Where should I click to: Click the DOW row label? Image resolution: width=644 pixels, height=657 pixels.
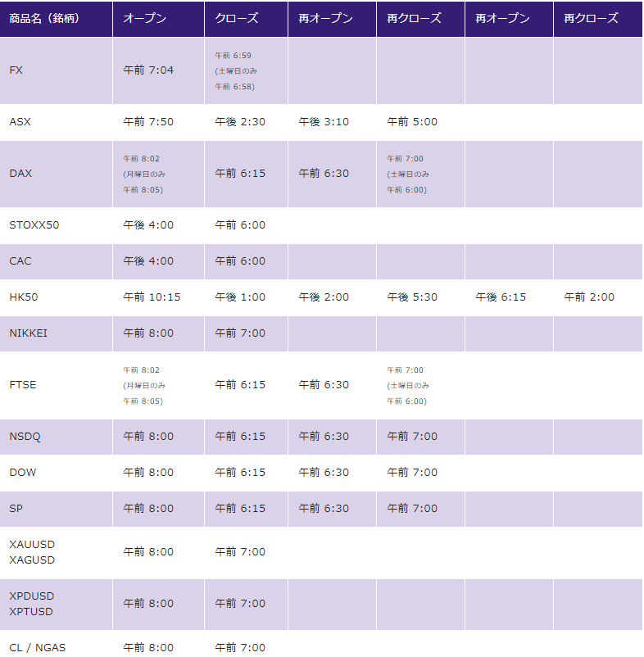click(x=23, y=472)
